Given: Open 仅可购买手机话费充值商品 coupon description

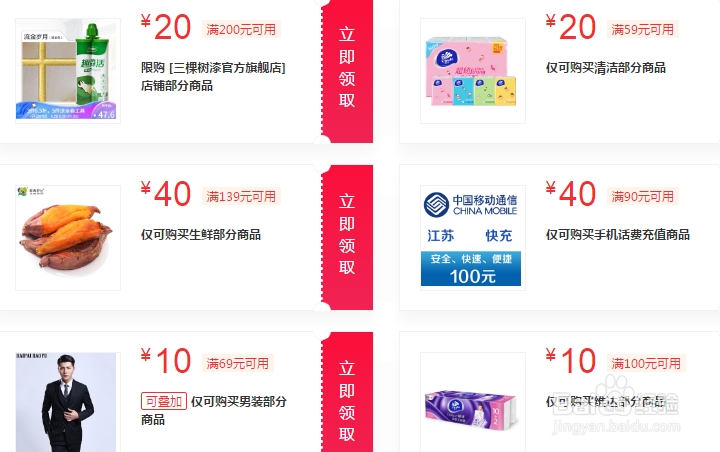Looking at the screenshot, I should click(x=618, y=235).
